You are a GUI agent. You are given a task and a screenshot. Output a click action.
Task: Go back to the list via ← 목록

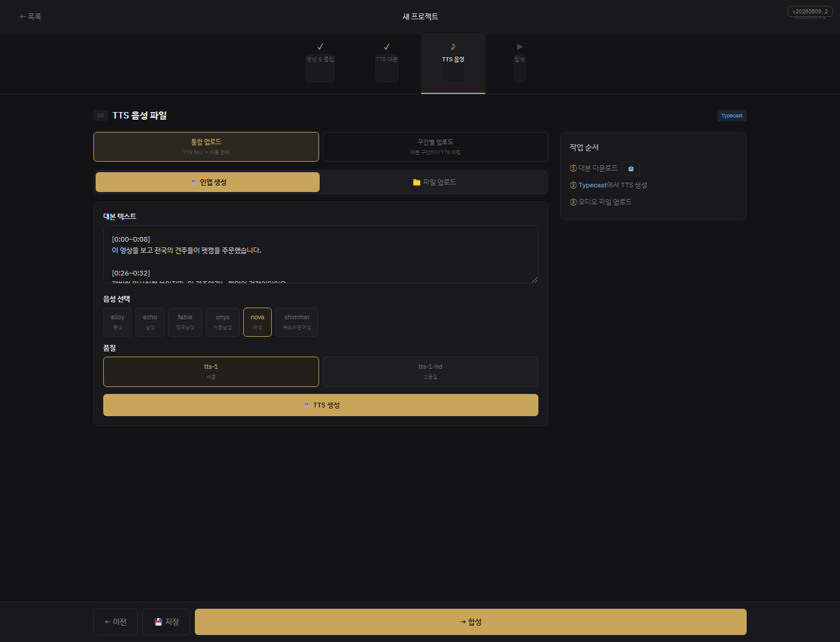(30, 17)
